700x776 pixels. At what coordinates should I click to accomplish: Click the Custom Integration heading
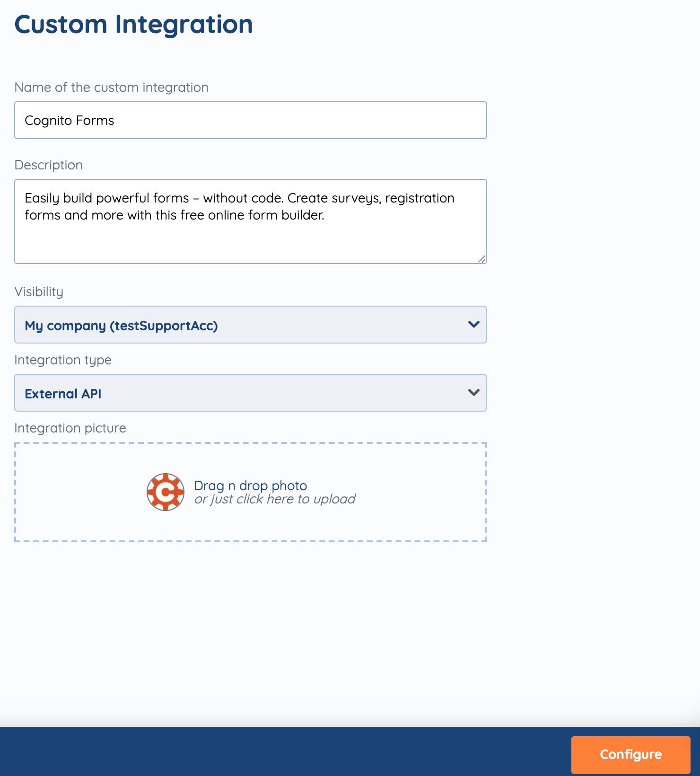click(134, 24)
